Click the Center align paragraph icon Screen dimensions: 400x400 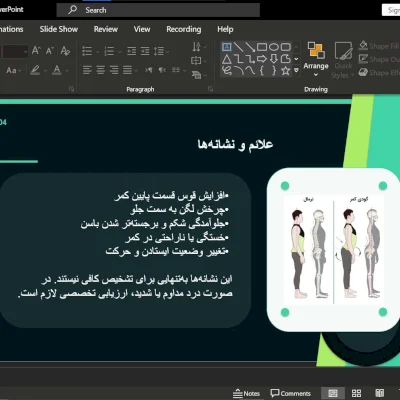[x=101, y=70]
